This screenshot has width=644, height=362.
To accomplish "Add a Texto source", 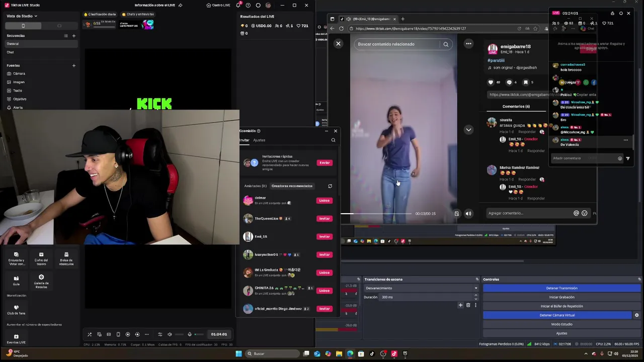I will point(15,90).
